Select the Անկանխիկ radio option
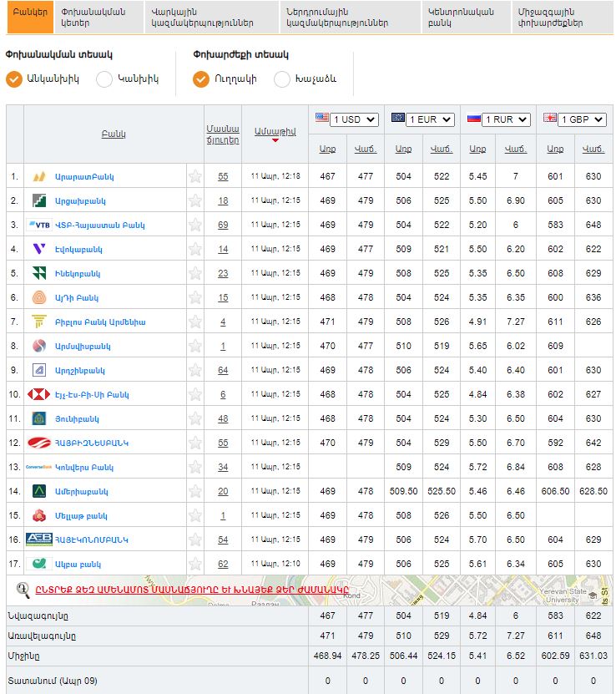The width and height of the screenshot is (616, 694). pyautogui.click(x=14, y=79)
